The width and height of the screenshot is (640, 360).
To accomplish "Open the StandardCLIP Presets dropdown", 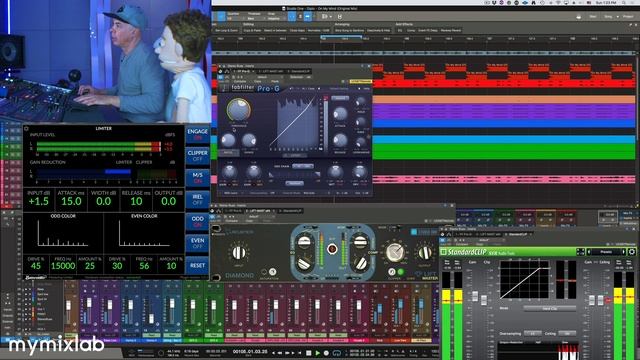I will click(x=606, y=252).
